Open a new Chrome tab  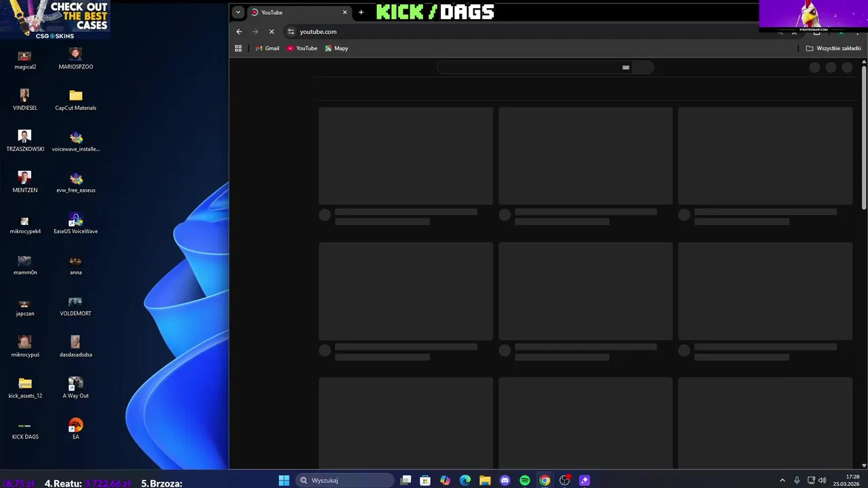click(x=361, y=12)
